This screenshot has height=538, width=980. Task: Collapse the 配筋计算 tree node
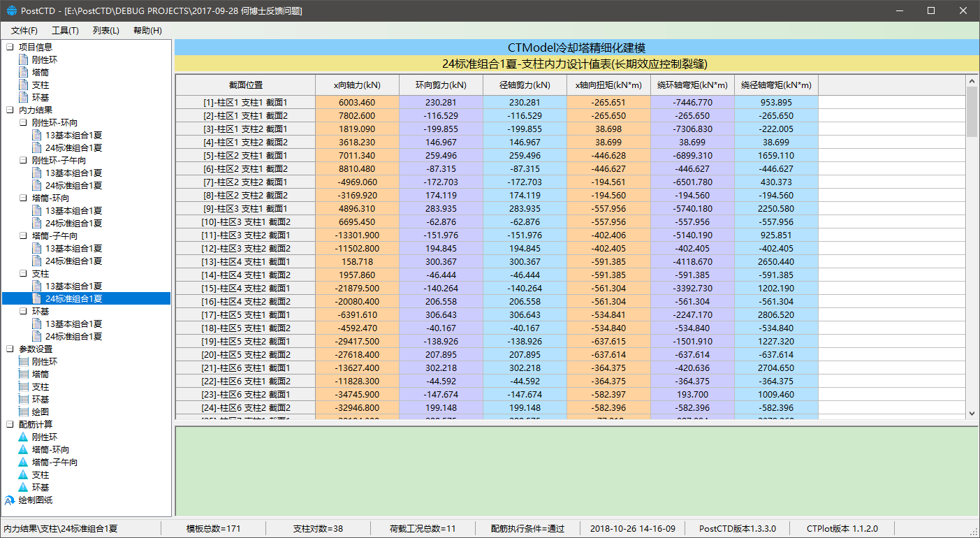tap(10, 425)
